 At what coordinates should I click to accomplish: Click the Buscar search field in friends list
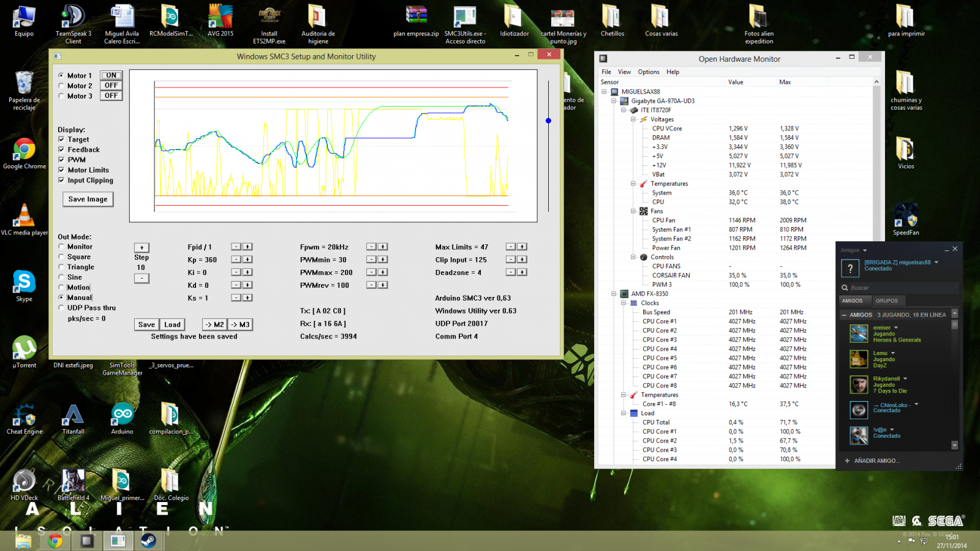[x=900, y=288]
